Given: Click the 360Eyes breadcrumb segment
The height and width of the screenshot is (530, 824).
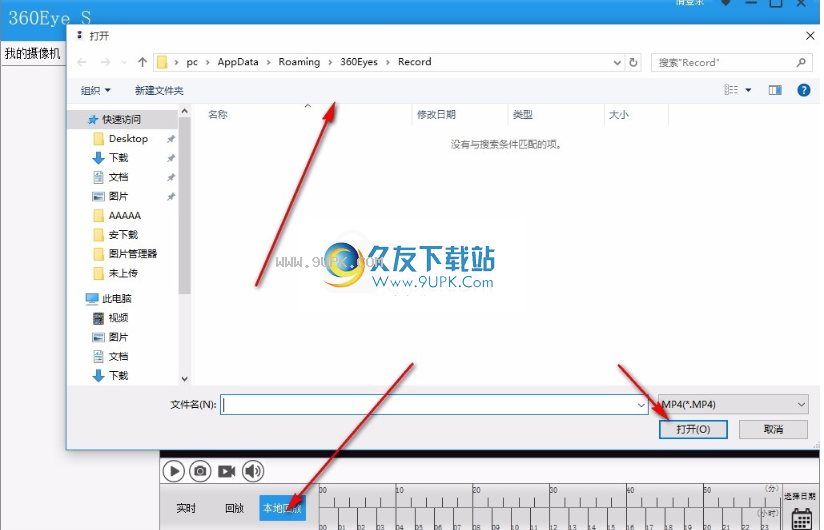Looking at the screenshot, I should (x=359, y=62).
